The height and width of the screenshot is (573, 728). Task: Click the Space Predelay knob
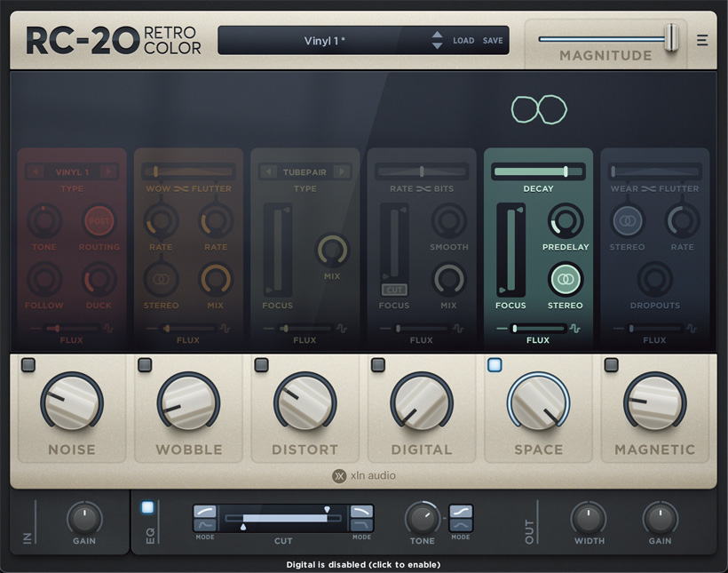point(566,220)
